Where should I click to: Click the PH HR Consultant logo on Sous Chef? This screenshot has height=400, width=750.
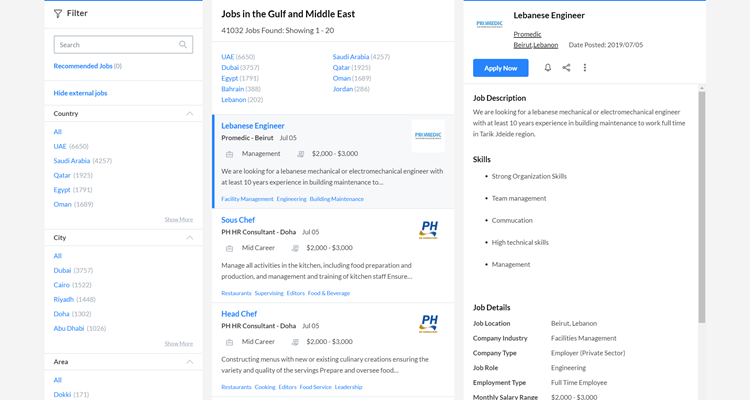[429, 231]
